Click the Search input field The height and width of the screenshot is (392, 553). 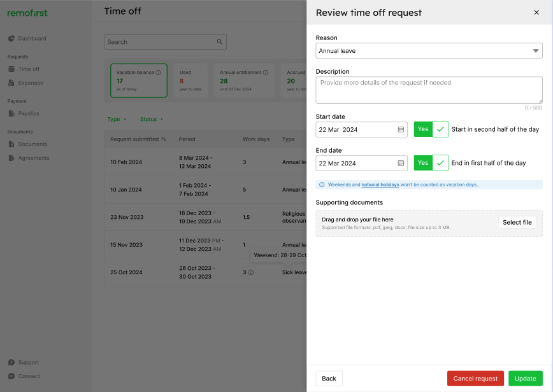pyautogui.click(x=165, y=42)
